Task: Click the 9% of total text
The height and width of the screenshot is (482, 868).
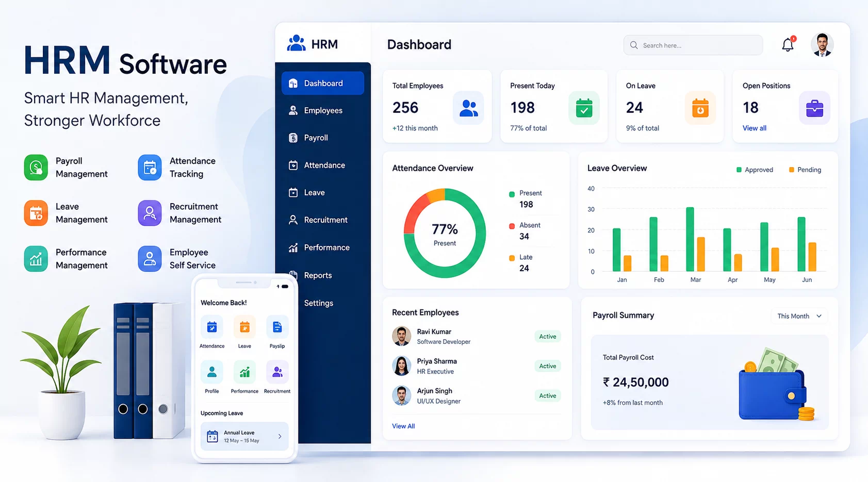Action: (x=642, y=128)
